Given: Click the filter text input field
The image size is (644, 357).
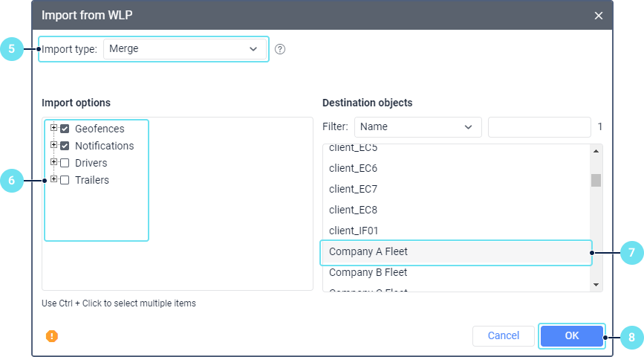Looking at the screenshot, I should pyautogui.click(x=539, y=127).
